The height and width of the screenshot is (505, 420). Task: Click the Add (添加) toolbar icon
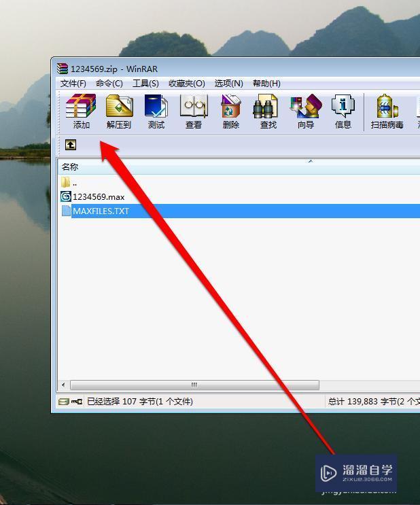coord(81,111)
